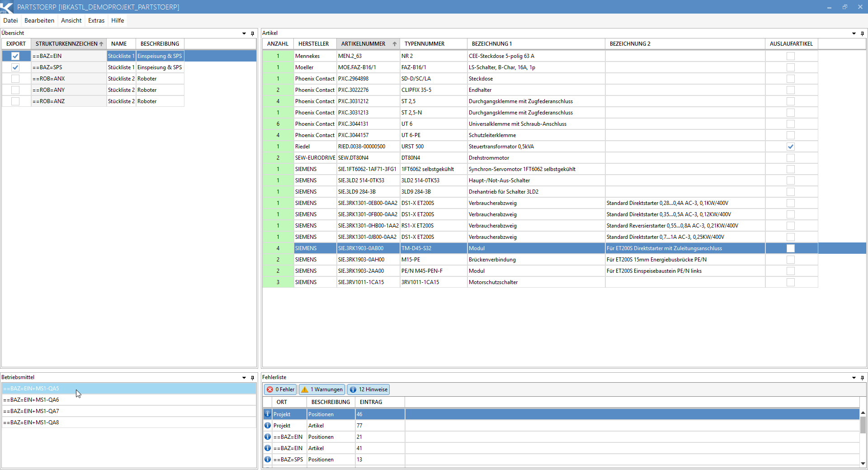
Task: Open Betriebsmittel panel options dropdown arrow
Action: (244, 377)
